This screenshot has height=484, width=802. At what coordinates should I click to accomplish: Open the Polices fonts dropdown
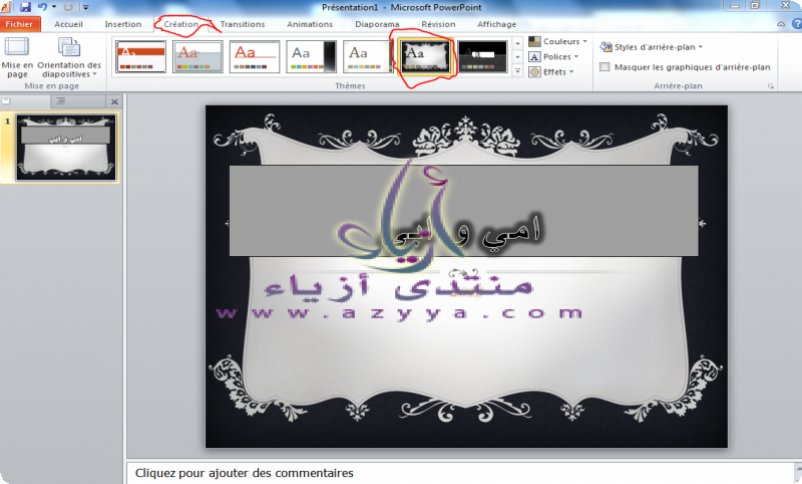pyautogui.click(x=557, y=57)
